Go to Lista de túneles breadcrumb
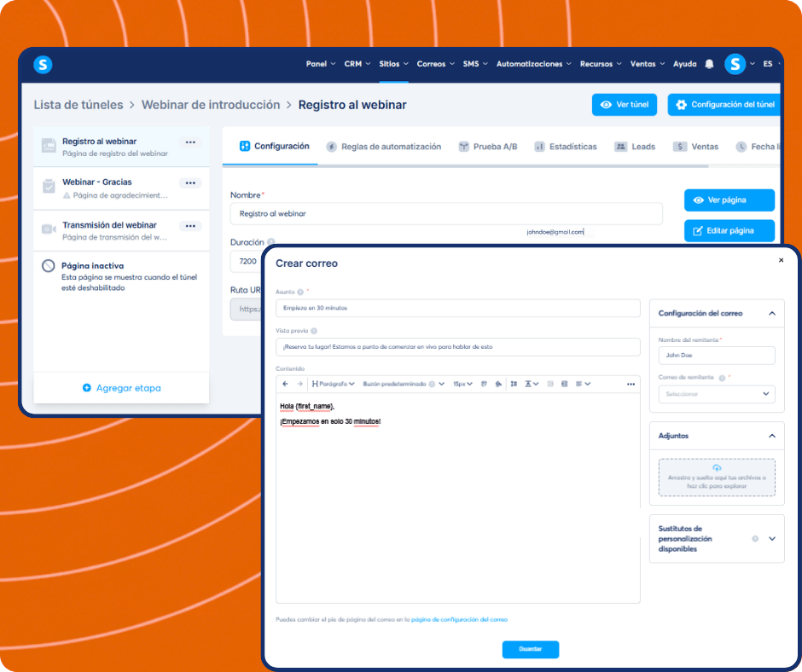The image size is (802, 672). click(78, 105)
